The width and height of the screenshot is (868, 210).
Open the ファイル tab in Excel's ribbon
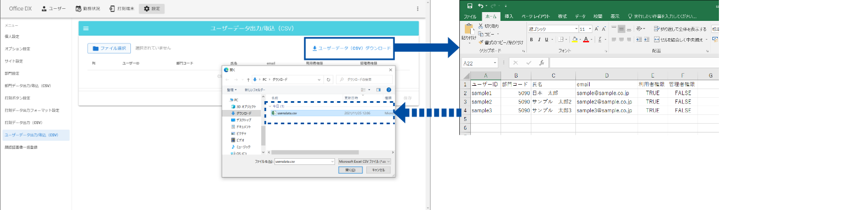click(x=470, y=16)
